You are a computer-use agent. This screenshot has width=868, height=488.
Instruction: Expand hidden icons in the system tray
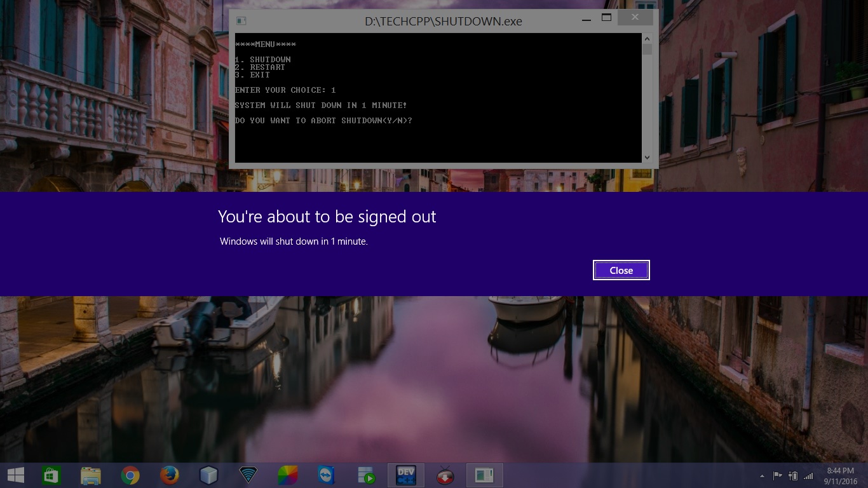(x=762, y=475)
